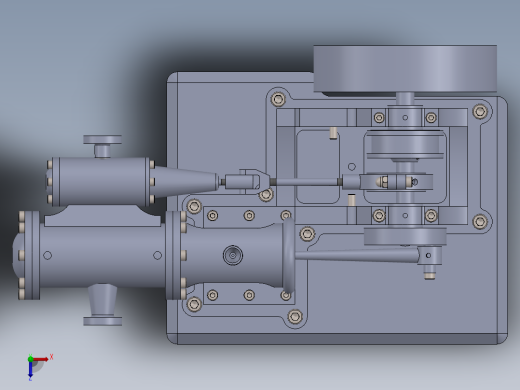Image resolution: width=520 pixels, height=390 pixels.
Task: Click the green Y axis dot of triad
Action: pyautogui.click(x=30, y=359)
